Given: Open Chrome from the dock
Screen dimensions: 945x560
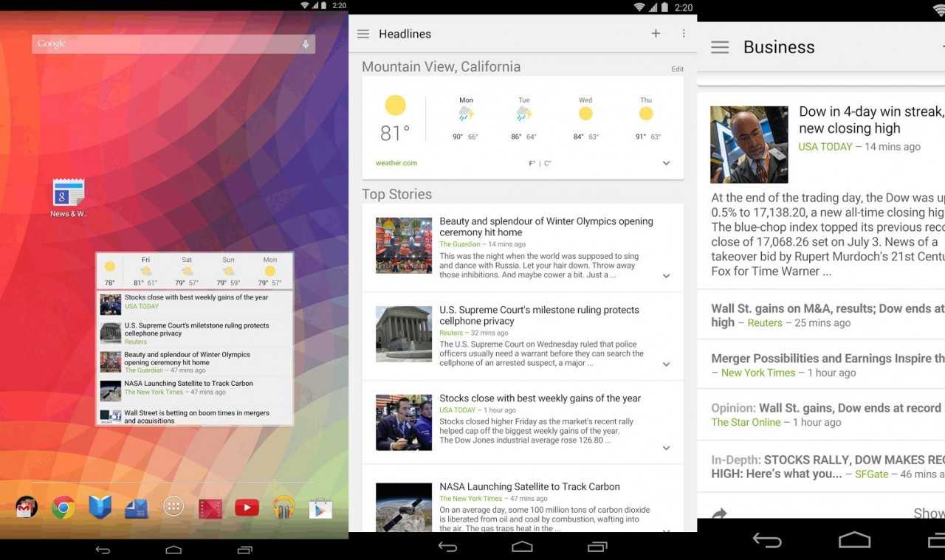Looking at the screenshot, I should pos(63,507).
